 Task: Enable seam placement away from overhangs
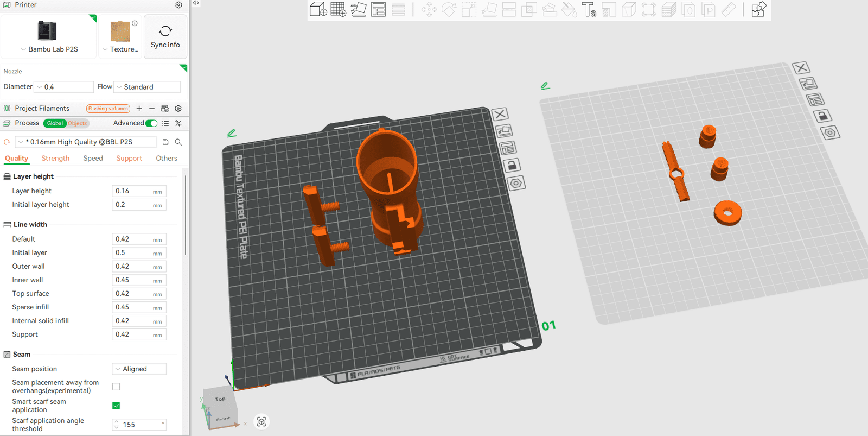coord(116,387)
